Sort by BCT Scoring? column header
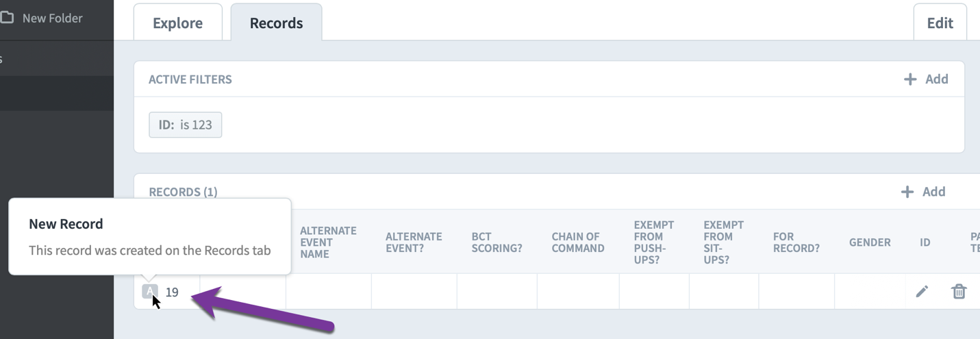Image resolution: width=980 pixels, height=339 pixels. point(497,242)
